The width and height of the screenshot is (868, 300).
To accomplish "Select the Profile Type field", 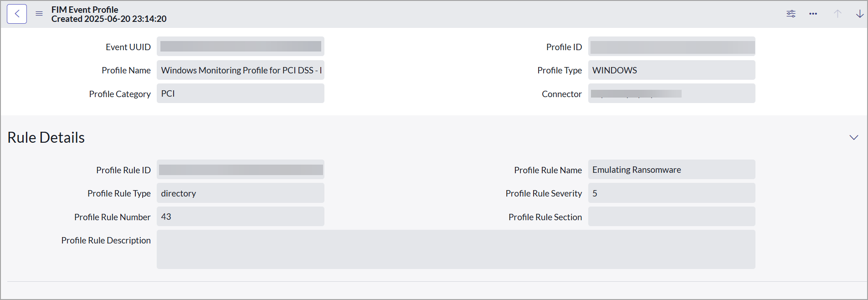I will coord(671,70).
